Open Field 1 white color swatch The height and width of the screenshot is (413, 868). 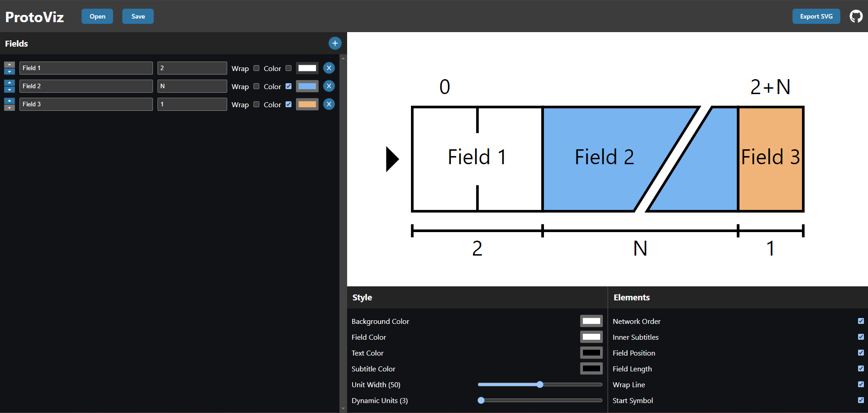click(x=307, y=68)
